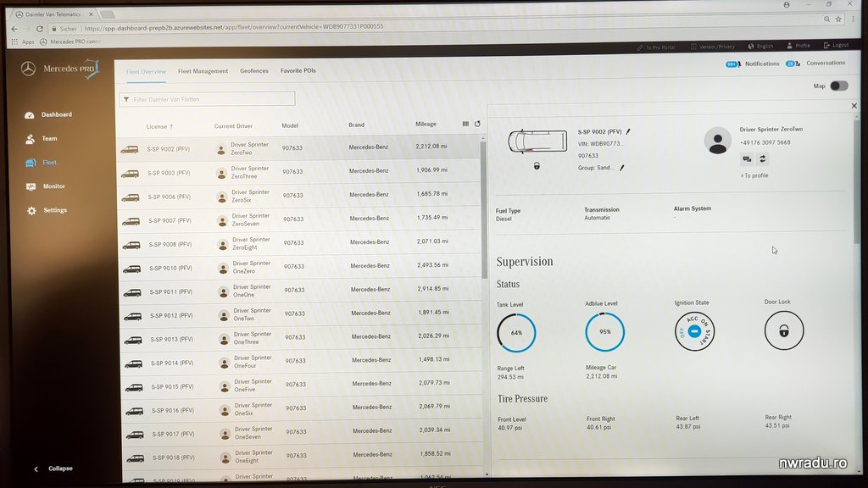Select vehicle row S-SP 9006 (PFV)
This screenshot has width=868, height=488.
pos(299,196)
